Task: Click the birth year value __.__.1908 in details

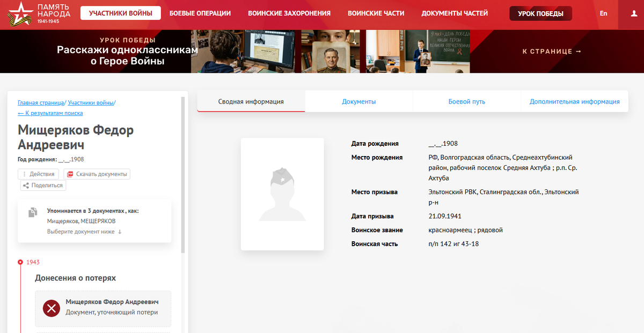Action: pyautogui.click(x=443, y=143)
